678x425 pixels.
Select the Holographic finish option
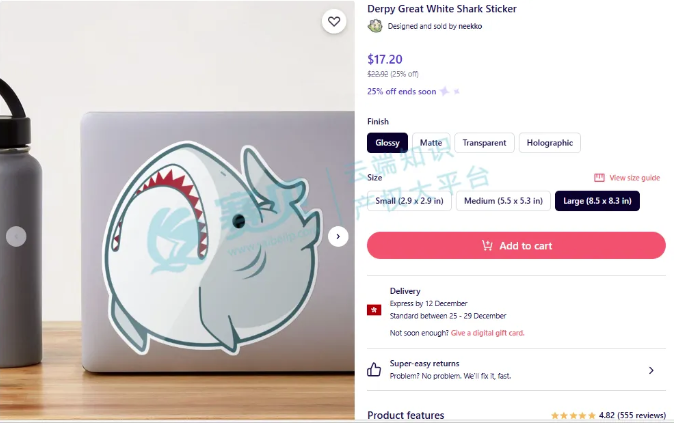click(x=549, y=143)
